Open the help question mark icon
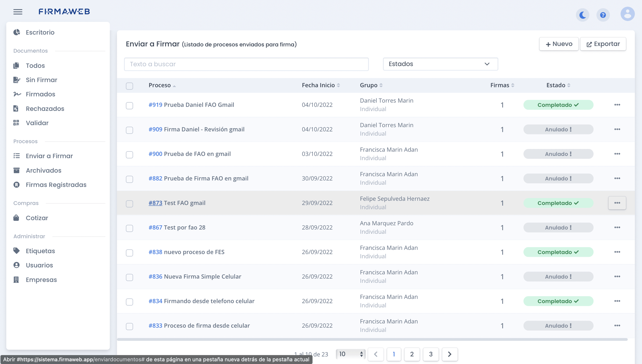Screen dimensions: 642x364 (603, 15)
